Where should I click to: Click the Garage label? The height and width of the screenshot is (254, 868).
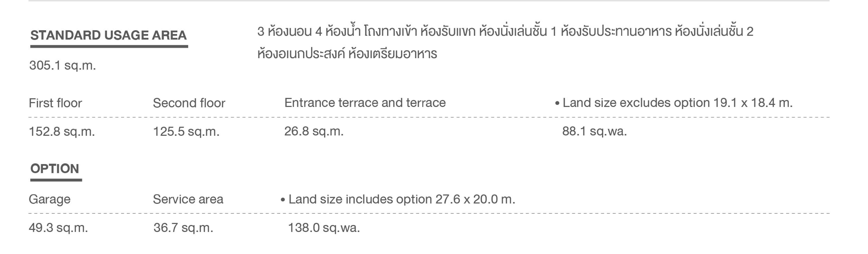point(49,199)
